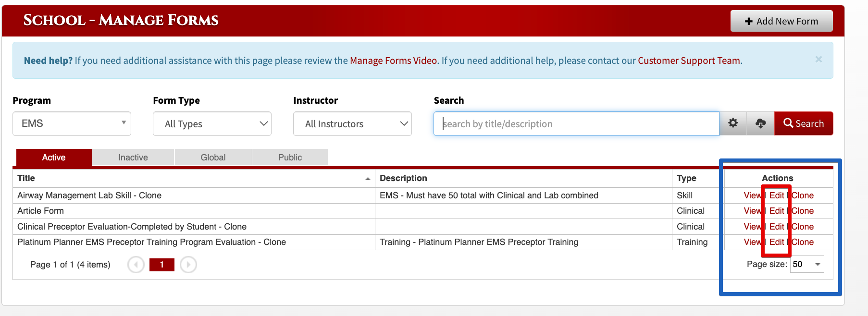Click the red Search button
868x316 pixels.
pyautogui.click(x=804, y=123)
